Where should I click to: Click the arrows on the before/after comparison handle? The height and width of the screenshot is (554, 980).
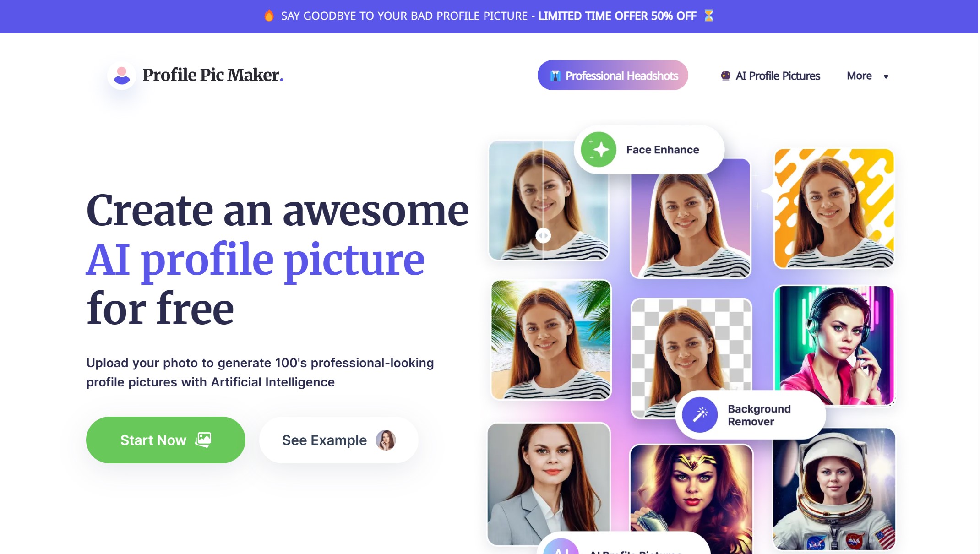pos(544,235)
